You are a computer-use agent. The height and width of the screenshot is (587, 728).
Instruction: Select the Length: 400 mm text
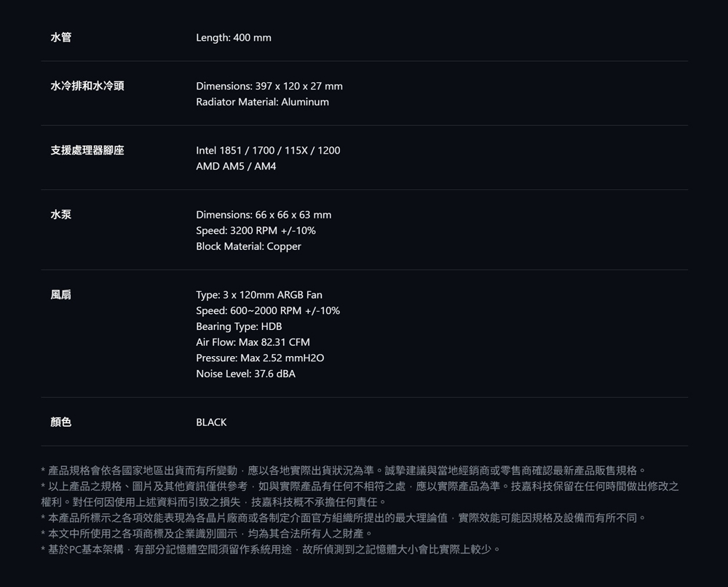234,38
